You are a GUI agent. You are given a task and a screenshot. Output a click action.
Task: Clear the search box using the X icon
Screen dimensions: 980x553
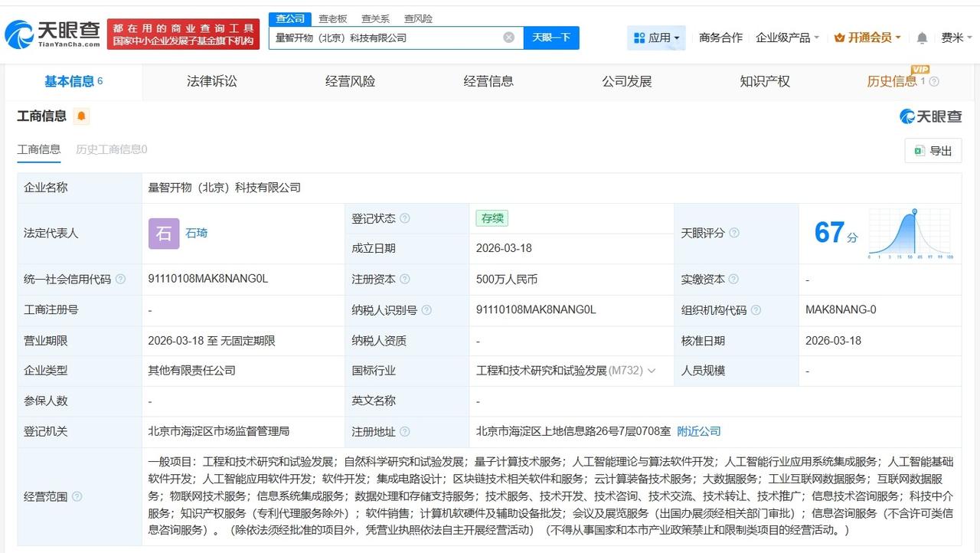tap(508, 37)
